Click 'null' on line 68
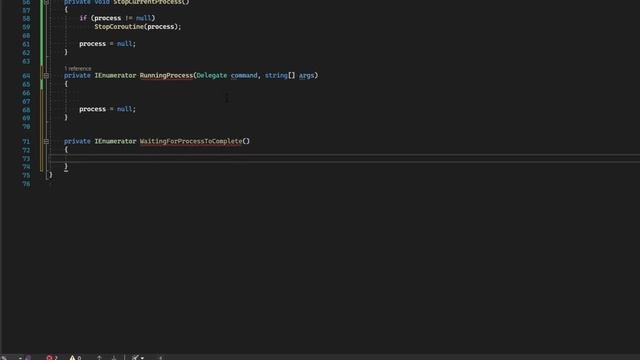This screenshot has height=360, width=640. (124, 109)
